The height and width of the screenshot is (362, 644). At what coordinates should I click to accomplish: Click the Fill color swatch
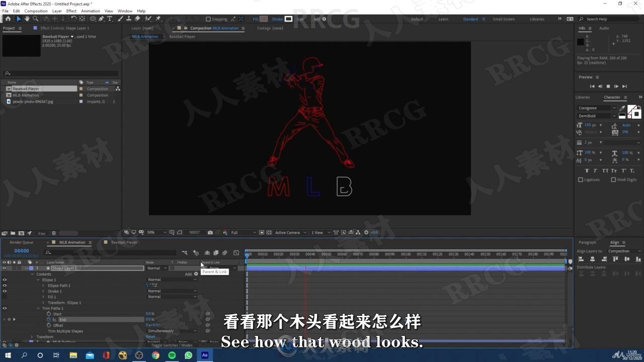264,19
